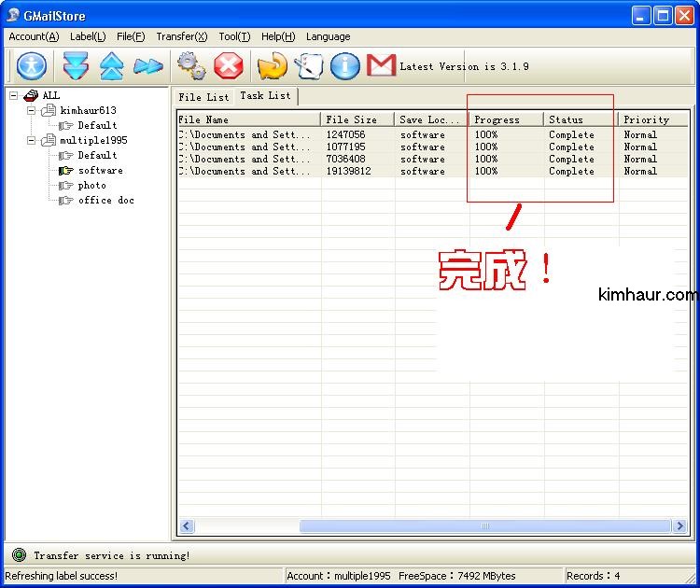Screen dimensions: 700x588
Task: Collapse the ALL tree root node
Action: click(14, 95)
